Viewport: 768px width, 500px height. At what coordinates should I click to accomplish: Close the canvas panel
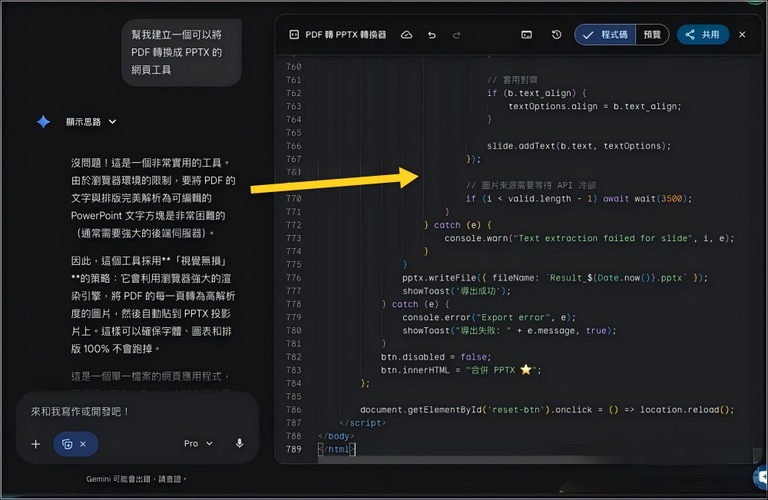(x=742, y=34)
